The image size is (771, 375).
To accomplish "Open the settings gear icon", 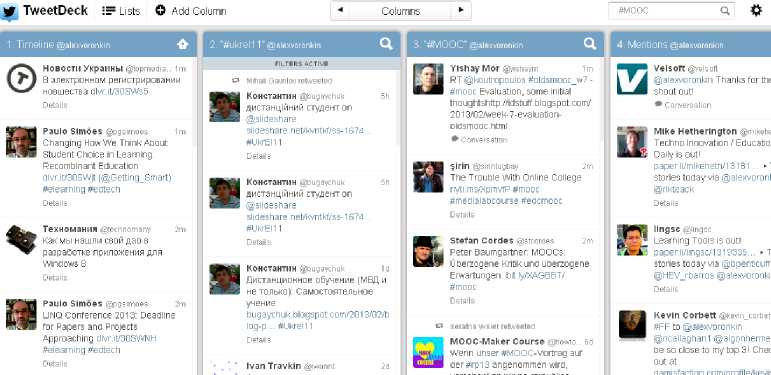I will point(756,10).
